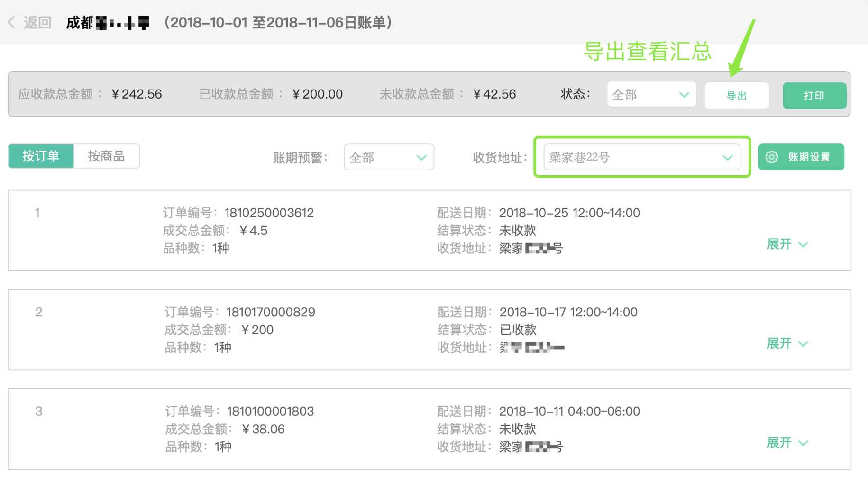The height and width of the screenshot is (484, 868).
Task: Switch to 按订单 view
Action: point(41,156)
